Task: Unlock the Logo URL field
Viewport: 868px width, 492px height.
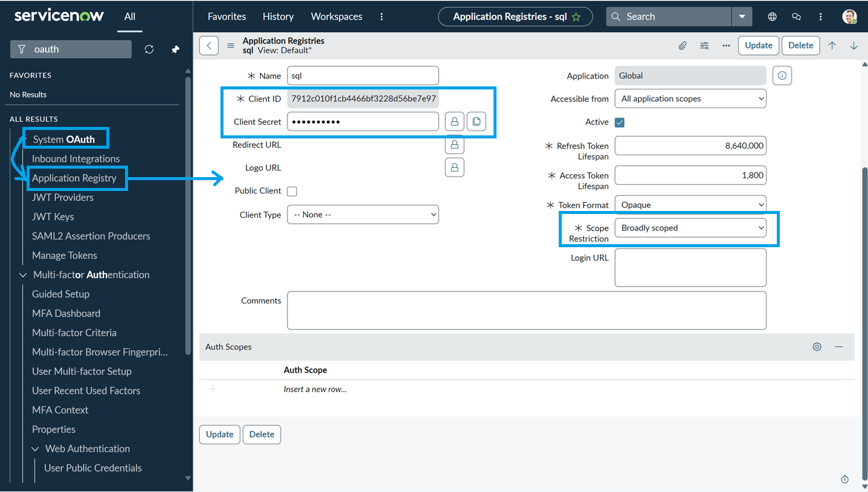Action: 455,167
